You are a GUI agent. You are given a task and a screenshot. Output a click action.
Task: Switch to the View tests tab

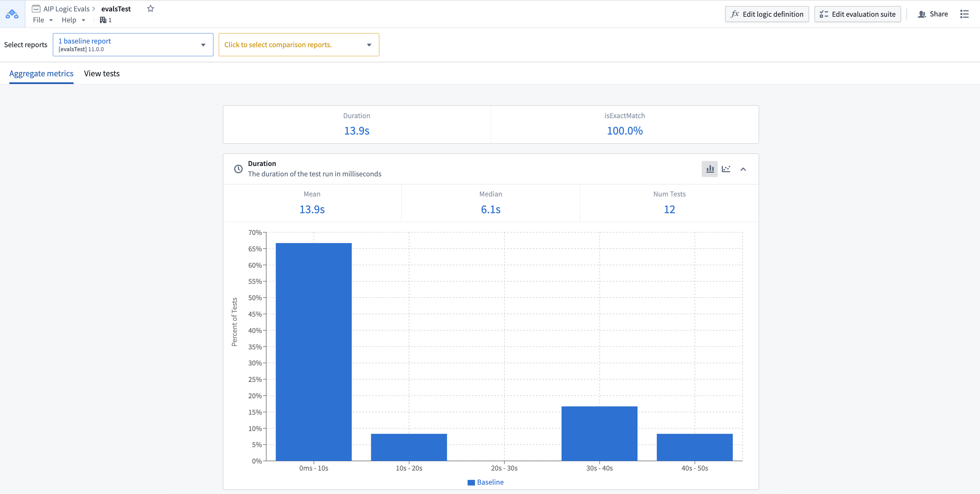(x=103, y=73)
